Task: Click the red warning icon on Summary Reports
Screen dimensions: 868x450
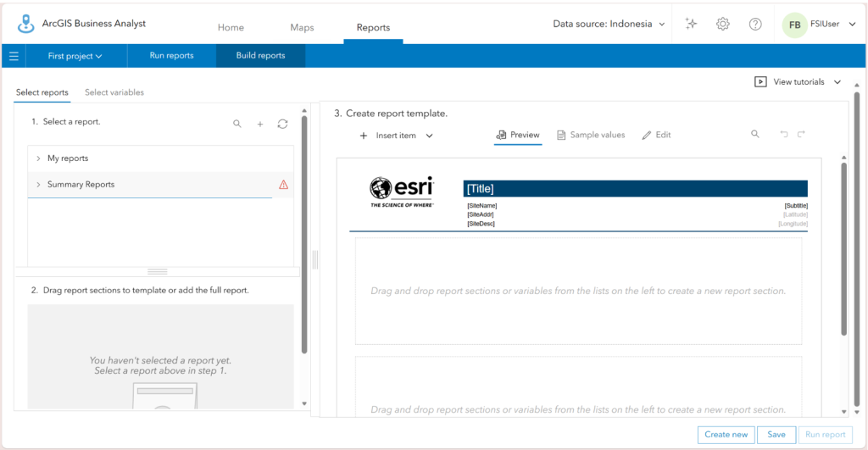Action: tap(283, 184)
